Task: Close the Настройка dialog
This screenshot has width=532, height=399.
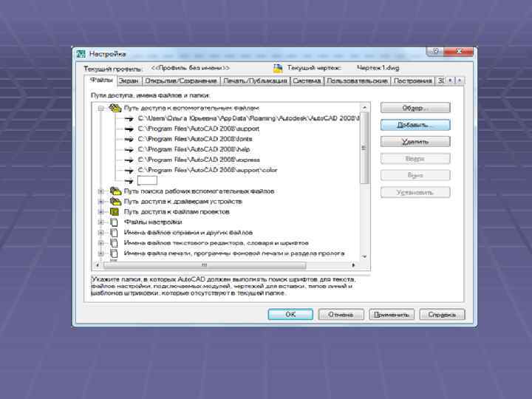Action: [x=458, y=51]
